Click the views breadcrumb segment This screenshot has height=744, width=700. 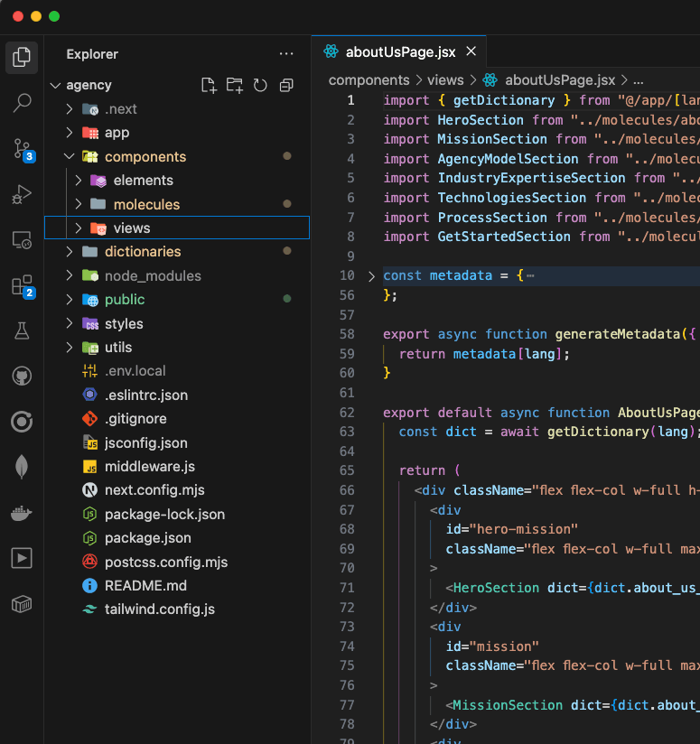[x=445, y=80]
